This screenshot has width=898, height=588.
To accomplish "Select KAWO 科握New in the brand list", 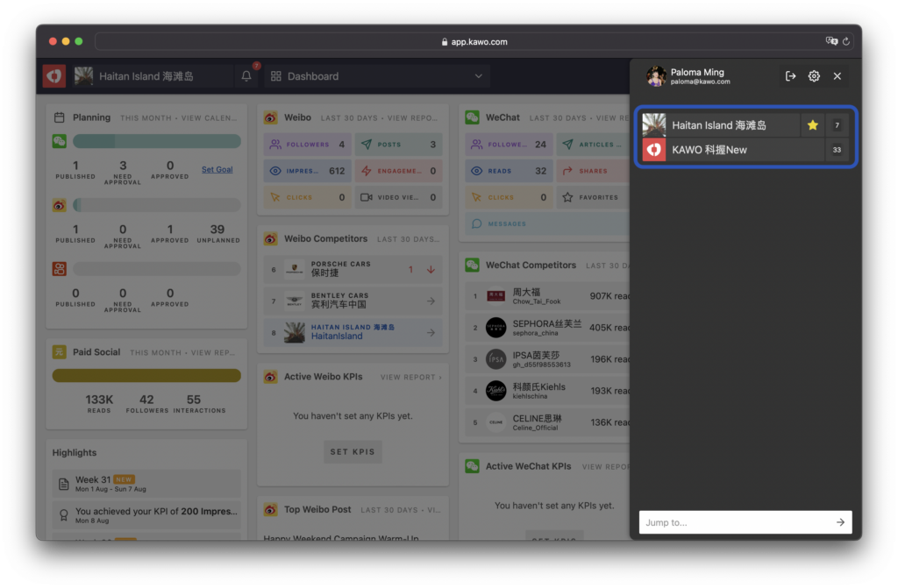I will point(732,150).
